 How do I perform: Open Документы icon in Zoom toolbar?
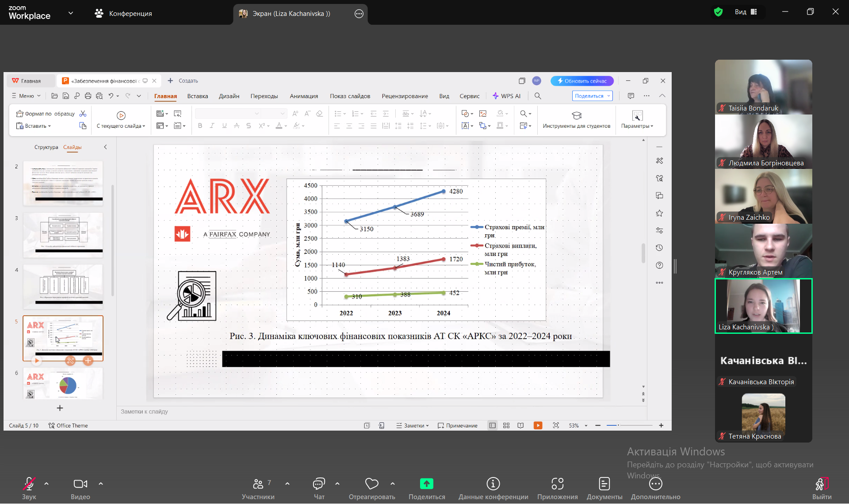pyautogui.click(x=604, y=484)
